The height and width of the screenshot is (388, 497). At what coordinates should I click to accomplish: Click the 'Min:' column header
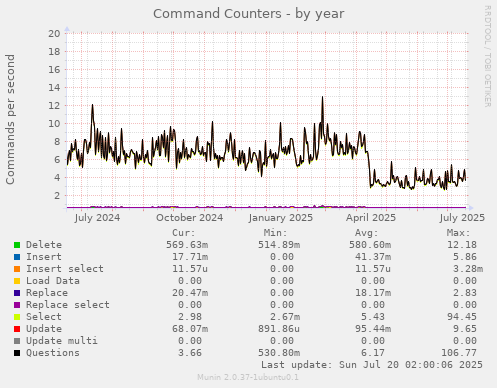click(x=275, y=233)
